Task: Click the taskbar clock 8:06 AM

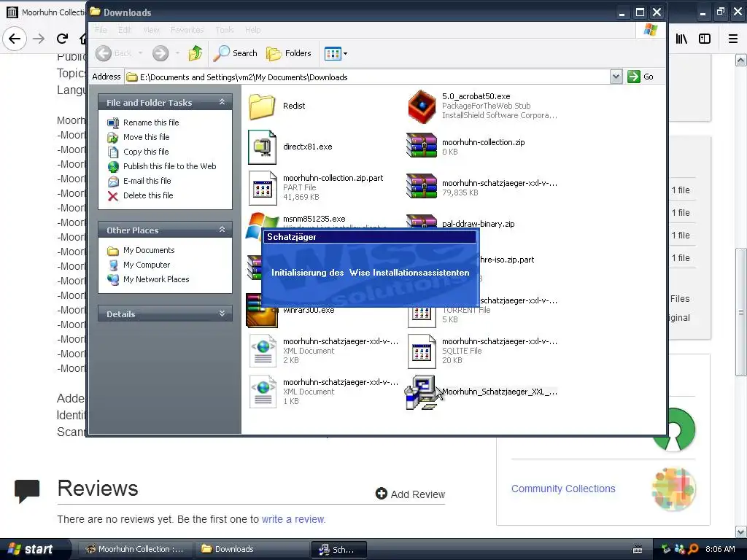Action: click(720, 549)
